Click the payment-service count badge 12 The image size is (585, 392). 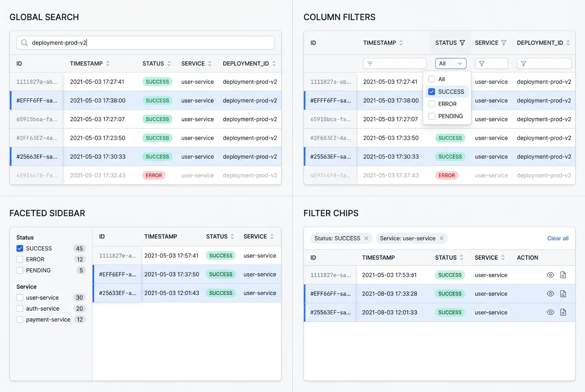pyautogui.click(x=80, y=320)
